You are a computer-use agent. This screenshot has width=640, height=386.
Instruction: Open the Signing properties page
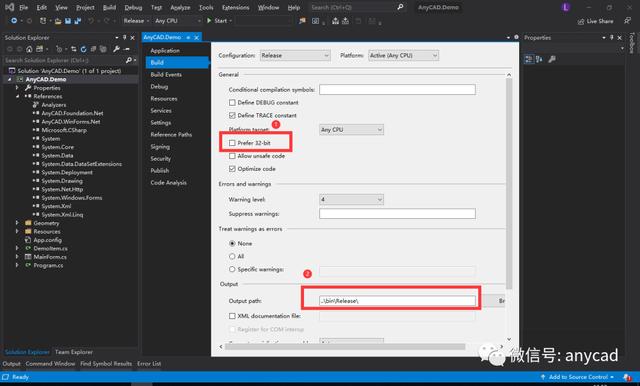(x=160, y=147)
